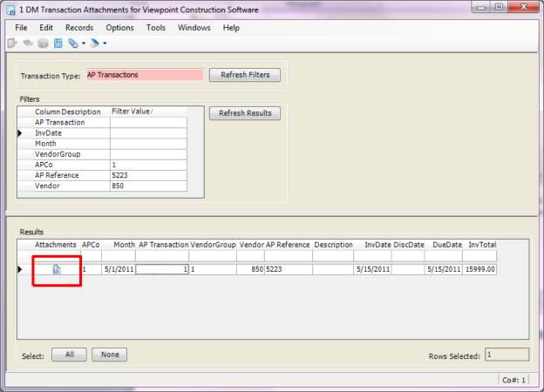This screenshot has width=544, height=392.
Task: Open the Tools menu
Action: [x=156, y=28]
